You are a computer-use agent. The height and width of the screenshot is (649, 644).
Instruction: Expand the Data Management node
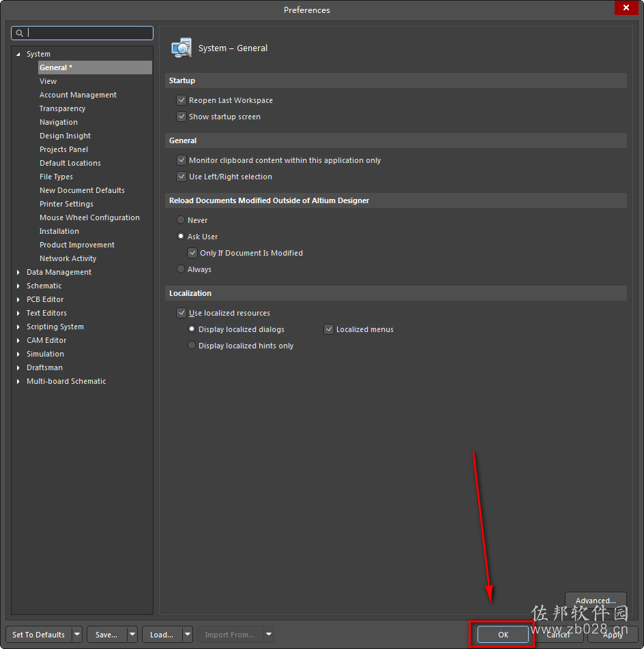pos(18,273)
